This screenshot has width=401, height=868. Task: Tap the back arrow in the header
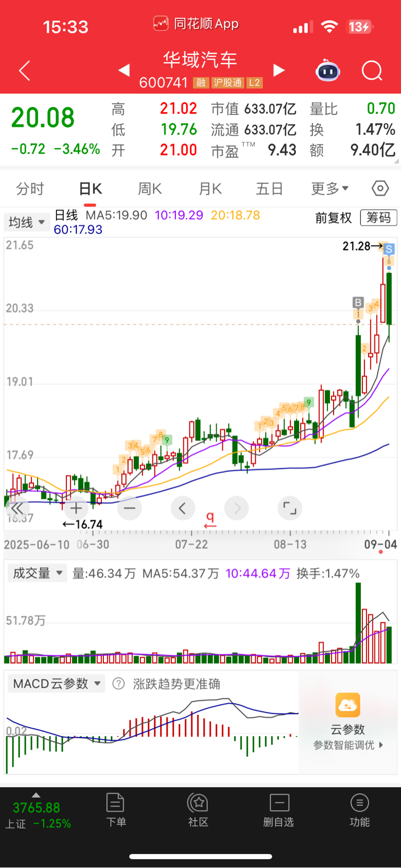[25, 70]
